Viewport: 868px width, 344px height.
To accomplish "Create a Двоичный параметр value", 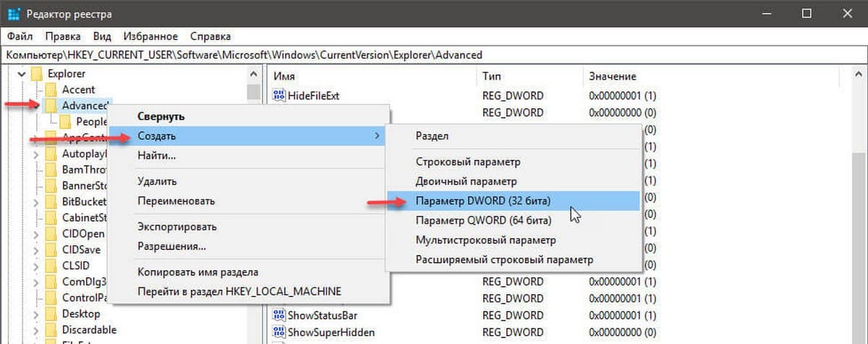I will tap(513, 181).
